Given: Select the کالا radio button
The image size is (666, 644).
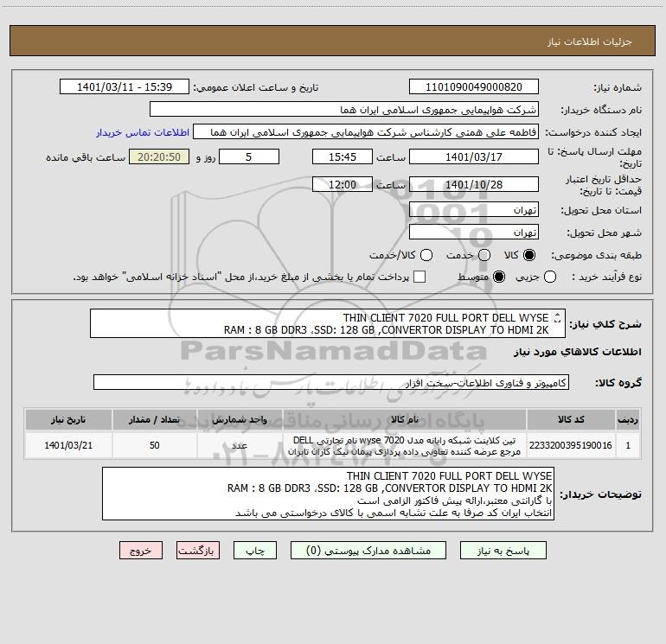Looking at the screenshot, I should [x=529, y=255].
